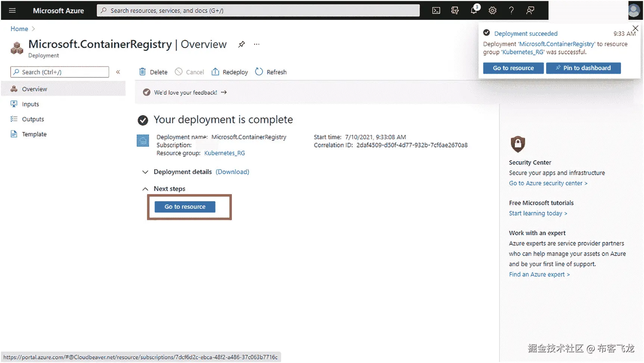Screen dimensions: 644x363
Task: Click Go to resource under Next steps
Action: tap(185, 207)
